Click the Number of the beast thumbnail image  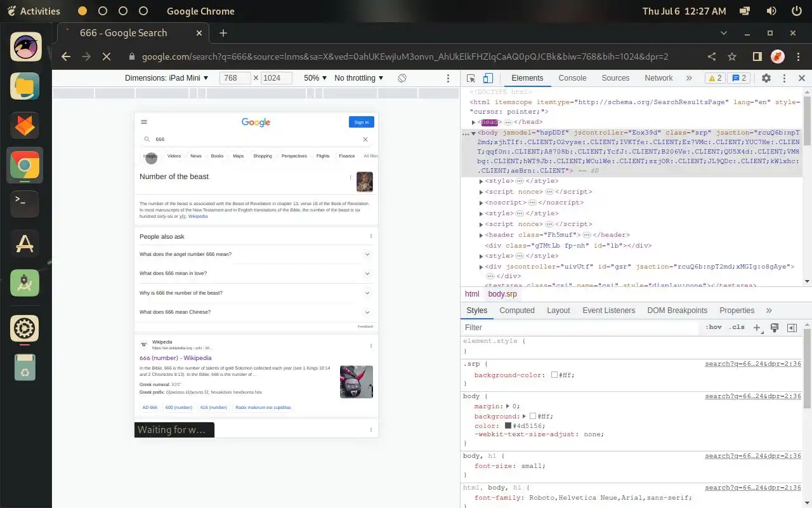coord(365,182)
